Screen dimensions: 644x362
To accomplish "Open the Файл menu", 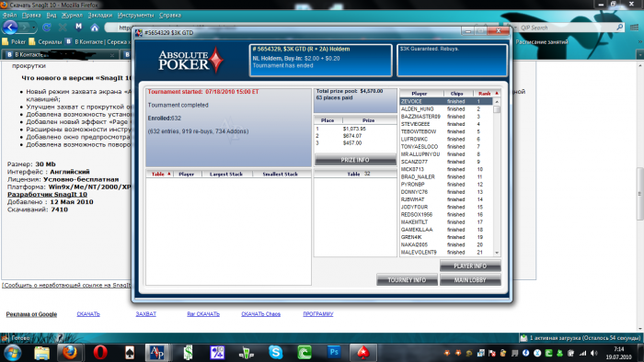I will click(10, 16).
